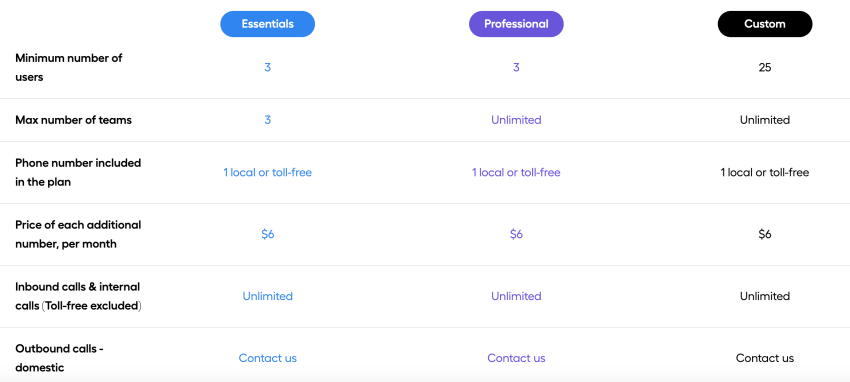Click Contact us under the Custom column
The height and width of the screenshot is (382, 850).
coord(765,358)
